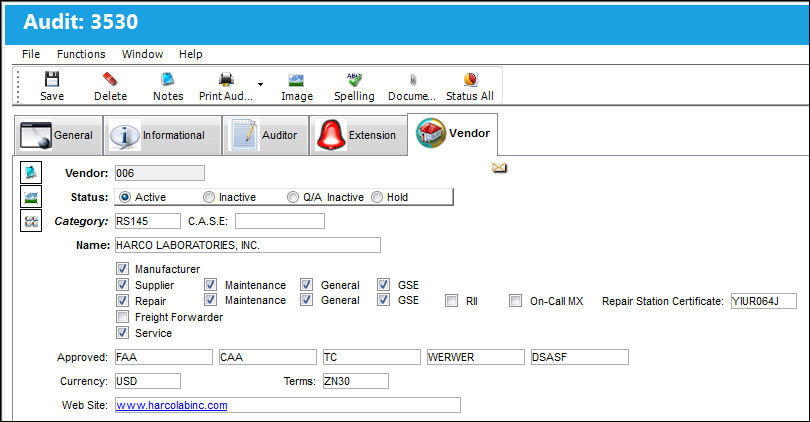Click the picture icon beside Status row
Image resolution: width=810 pixels, height=422 pixels.
pos(31,196)
